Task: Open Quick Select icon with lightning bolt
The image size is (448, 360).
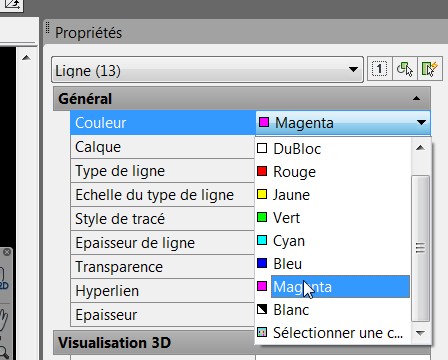Action: [430, 69]
